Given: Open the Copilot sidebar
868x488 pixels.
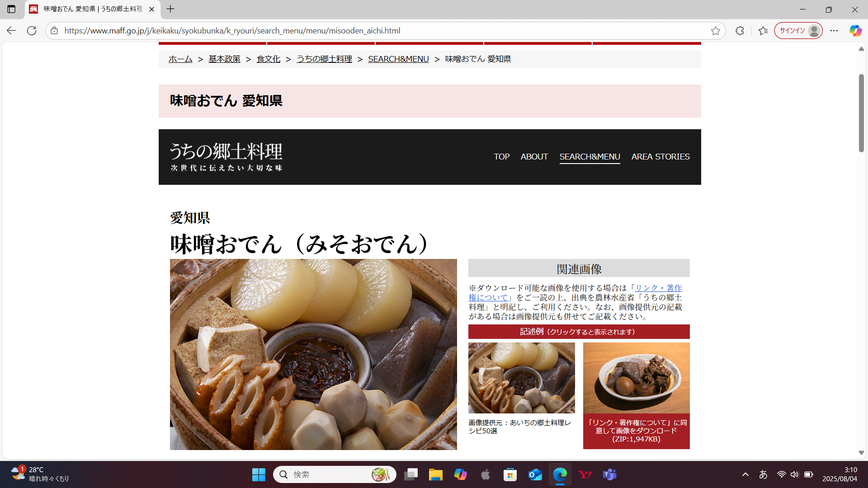Looking at the screenshot, I should click(x=855, y=31).
